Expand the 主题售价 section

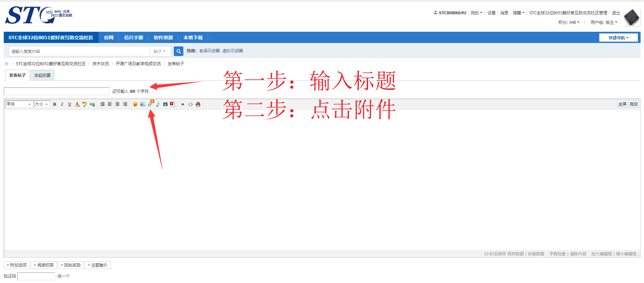pyautogui.click(x=98, y=265)
